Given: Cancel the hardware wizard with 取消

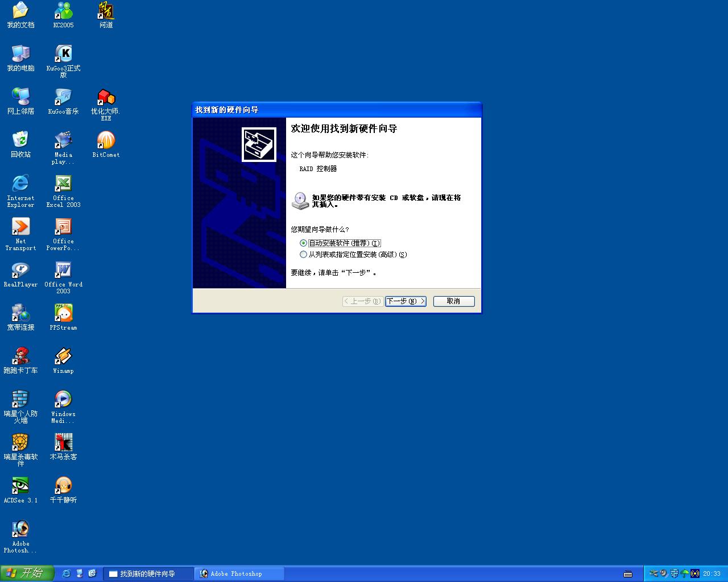Looking at the screenshot, I should point(454,301).
